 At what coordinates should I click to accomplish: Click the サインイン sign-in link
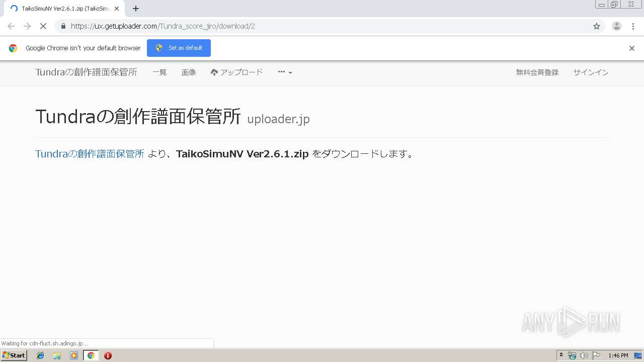pyautogui.click(x=591, y=72)
